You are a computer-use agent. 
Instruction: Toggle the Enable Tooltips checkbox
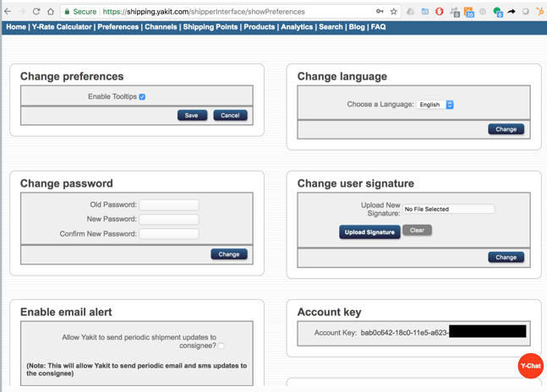click(x=142, y=97)
